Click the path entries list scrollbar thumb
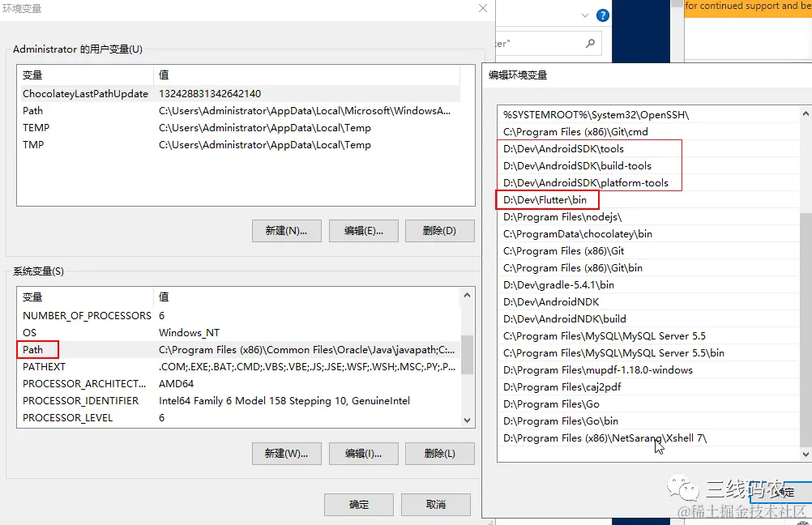 [x=806, y=329]
